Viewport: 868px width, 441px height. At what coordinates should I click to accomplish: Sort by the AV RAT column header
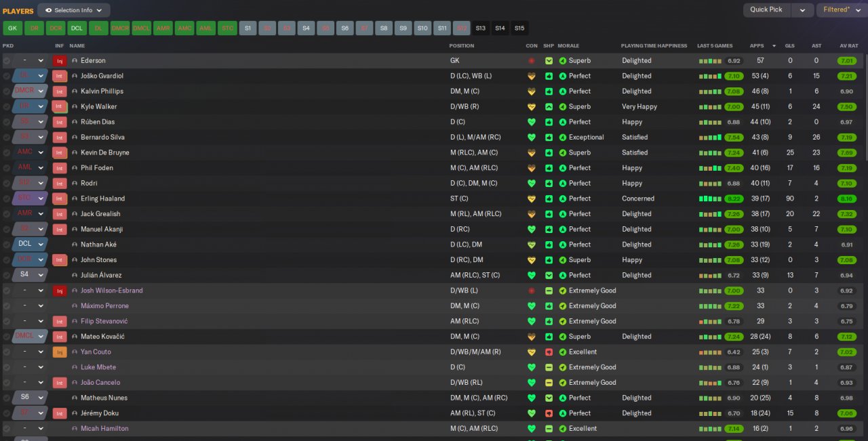coord(848,46)
